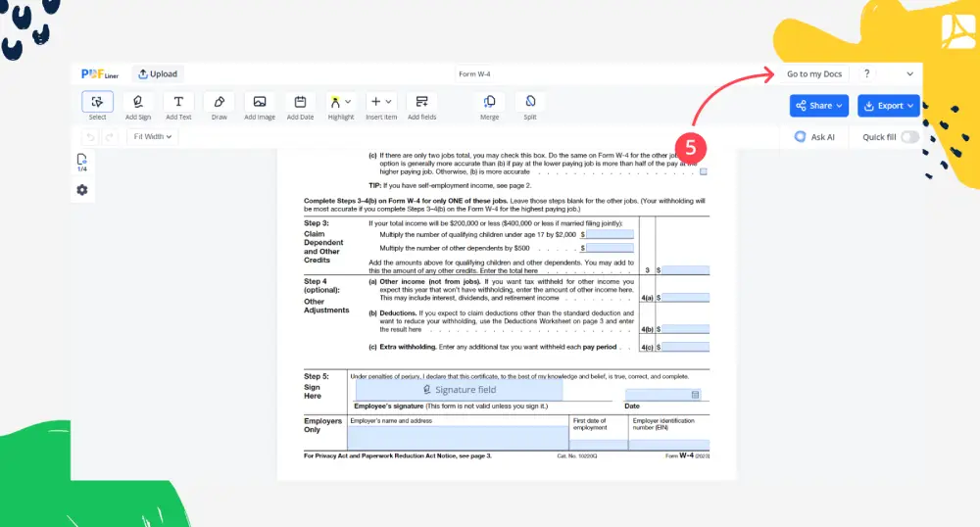Open the Export dropdown menu
The height and width of the screenshot is (527, 980).
click(889, 106)
